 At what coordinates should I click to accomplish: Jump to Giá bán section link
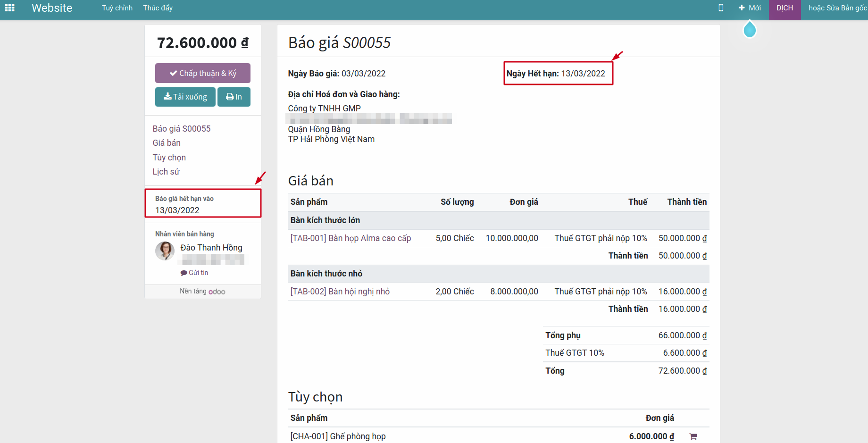[167, 143]
